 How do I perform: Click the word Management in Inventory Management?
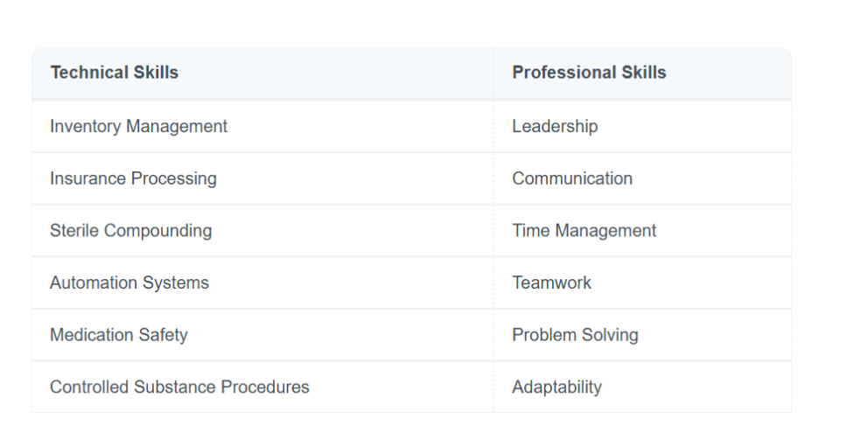(177, 127)
